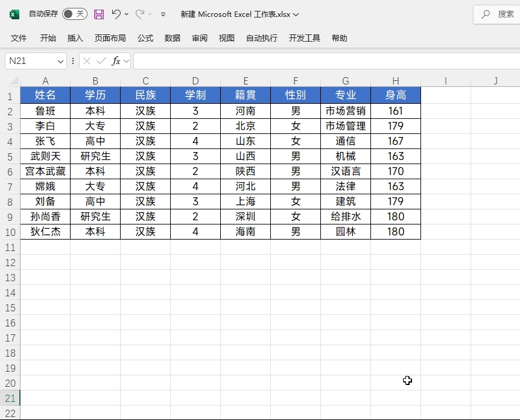Viewport: 520px width, 420px height.
Task: Open the 开发工具 ribbon tab
Action: pos(305,38)
